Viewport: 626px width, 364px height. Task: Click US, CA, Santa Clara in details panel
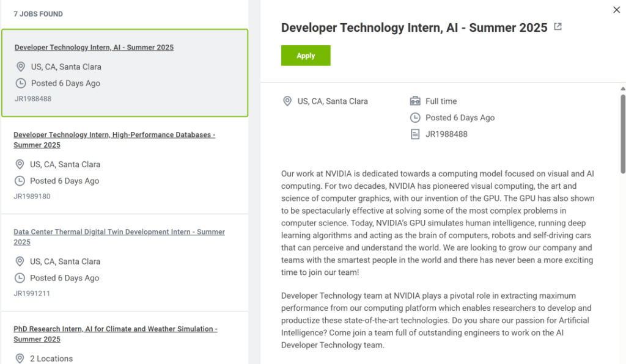[333, 101]
